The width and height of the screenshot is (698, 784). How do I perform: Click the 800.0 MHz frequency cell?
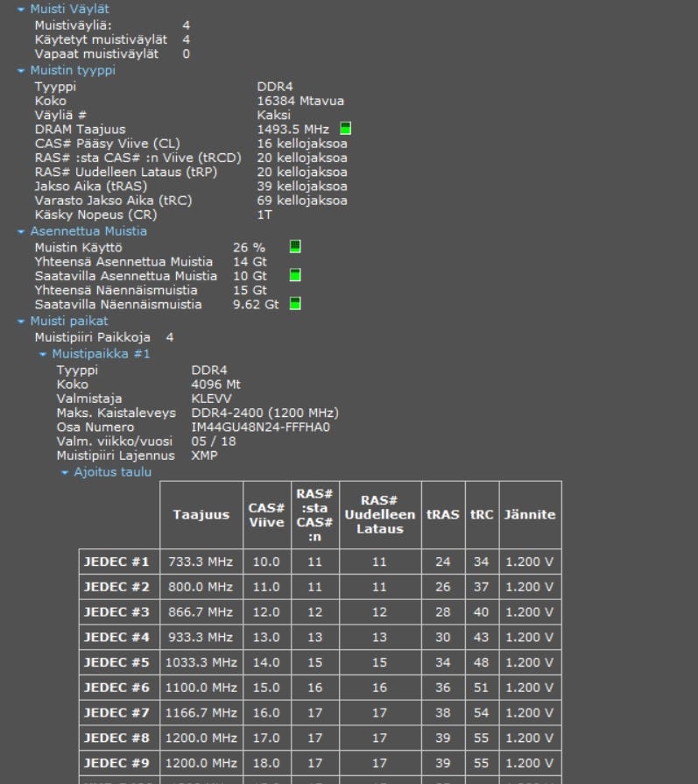(x=201, y=587)
